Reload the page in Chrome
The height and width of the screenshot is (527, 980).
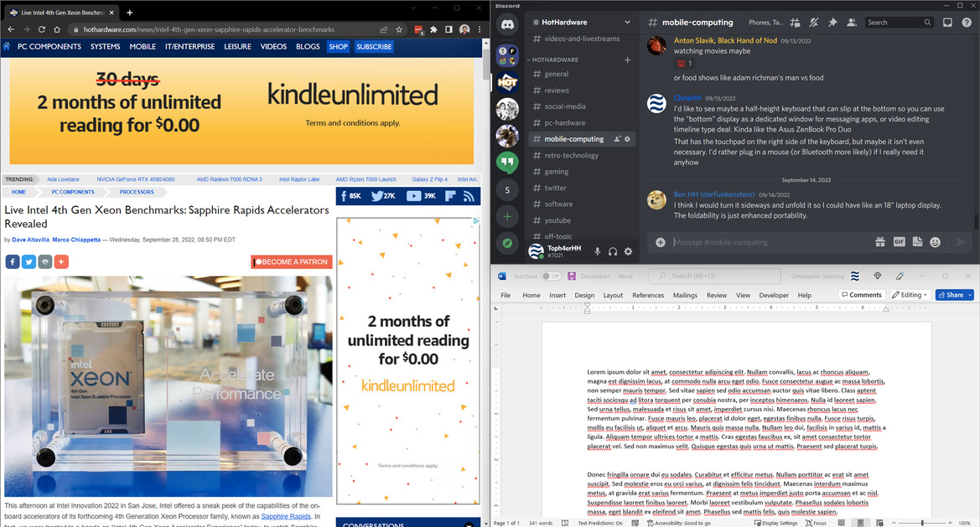[41, 29]
